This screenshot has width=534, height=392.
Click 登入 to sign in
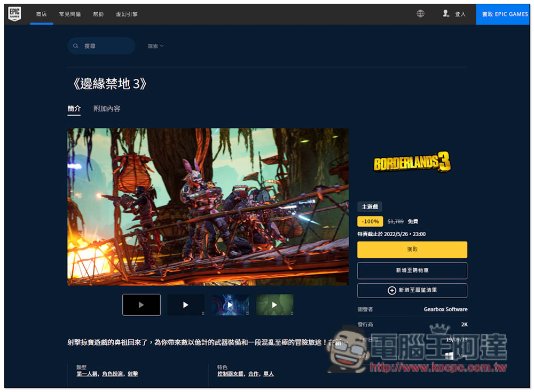(x=460, y=14)
